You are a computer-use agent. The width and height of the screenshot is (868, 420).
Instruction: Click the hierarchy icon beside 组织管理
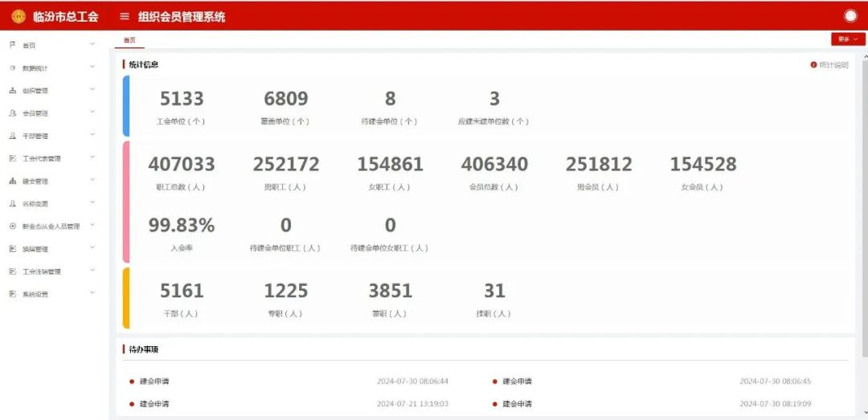click(x=13, y=90)
